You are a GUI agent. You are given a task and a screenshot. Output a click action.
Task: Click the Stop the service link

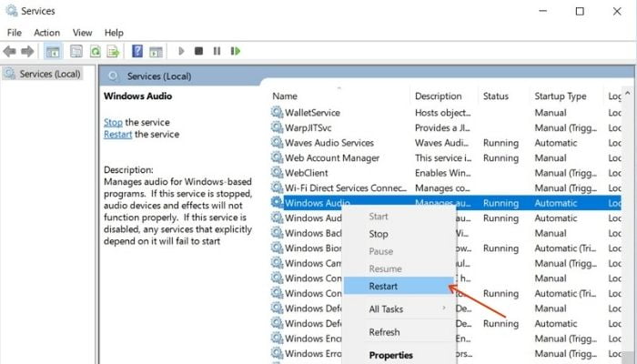(113, 122)
